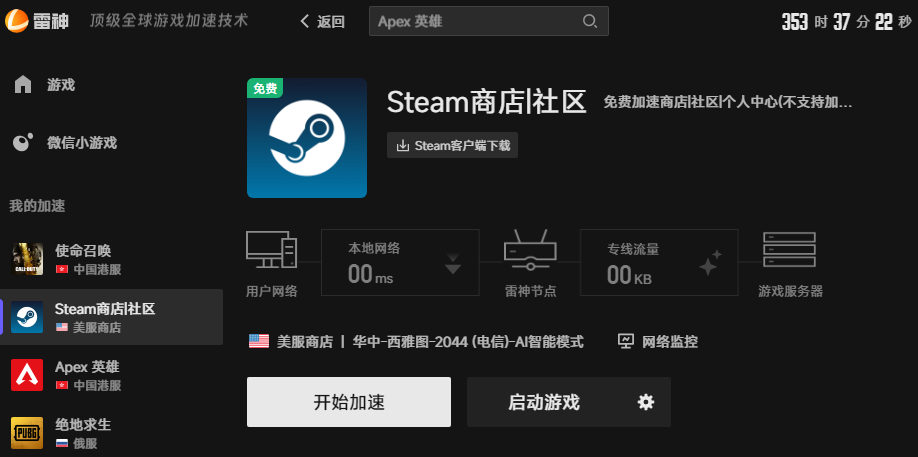918x457 pixels.
Task: Click the 中国港服 region under Apex 英雄
Action: tap(88, 386)
